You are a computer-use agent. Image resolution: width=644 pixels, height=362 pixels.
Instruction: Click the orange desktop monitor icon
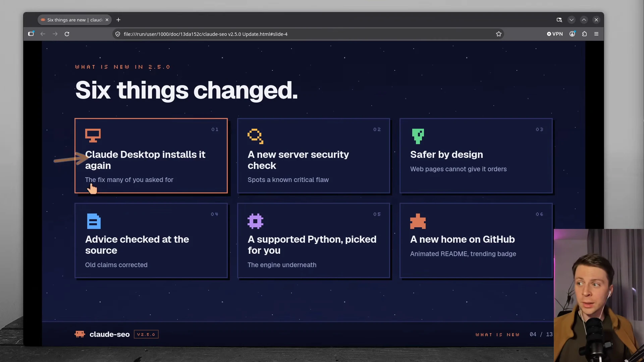tap(93, 136)
